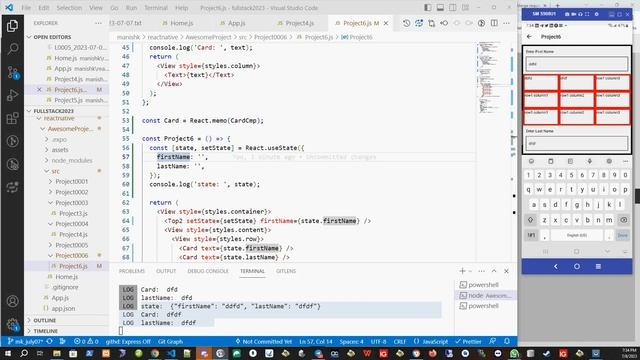Close the Project6.js editor tab
The height and width of the screenshot is (360, 640).
386,23
